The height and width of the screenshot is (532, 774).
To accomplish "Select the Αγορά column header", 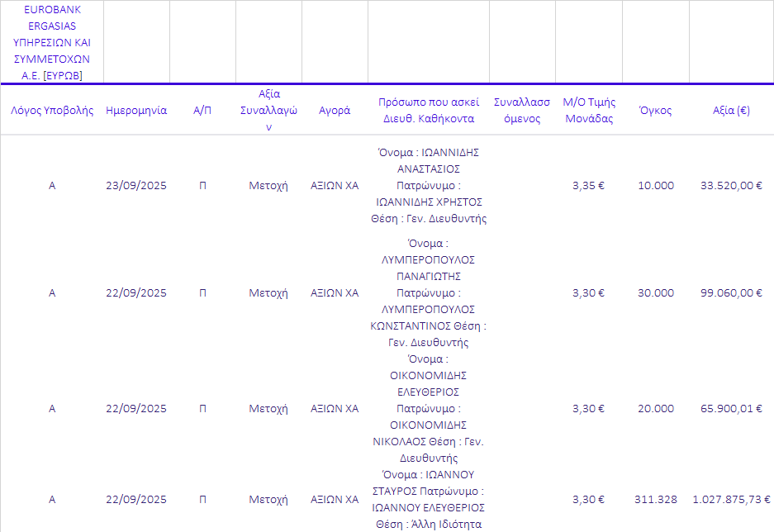I will pyautogui.click(x=335, y=111).
